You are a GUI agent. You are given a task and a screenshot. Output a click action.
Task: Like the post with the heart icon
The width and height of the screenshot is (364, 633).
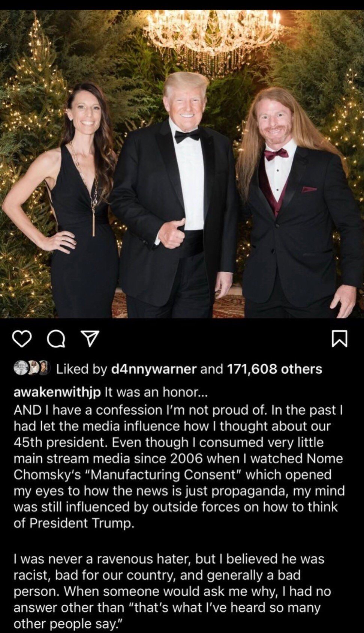click(21, 339)
